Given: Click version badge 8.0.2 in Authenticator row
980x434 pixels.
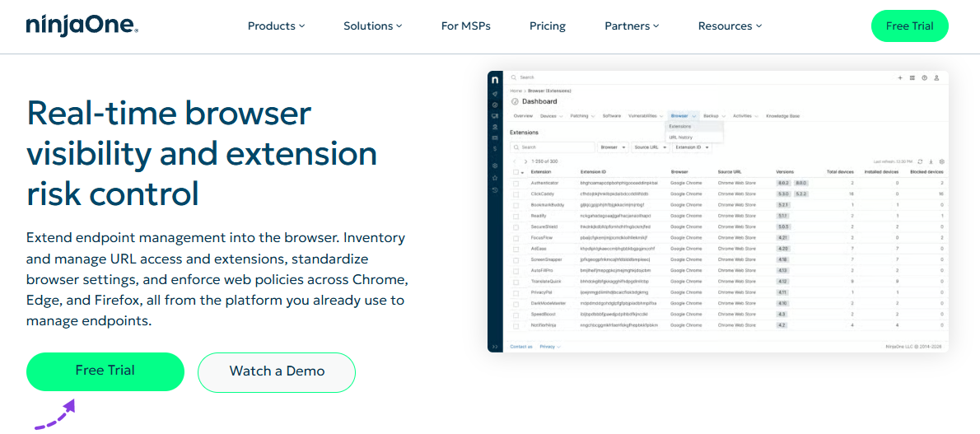Looking at the screenshot, I should (783, 183).
